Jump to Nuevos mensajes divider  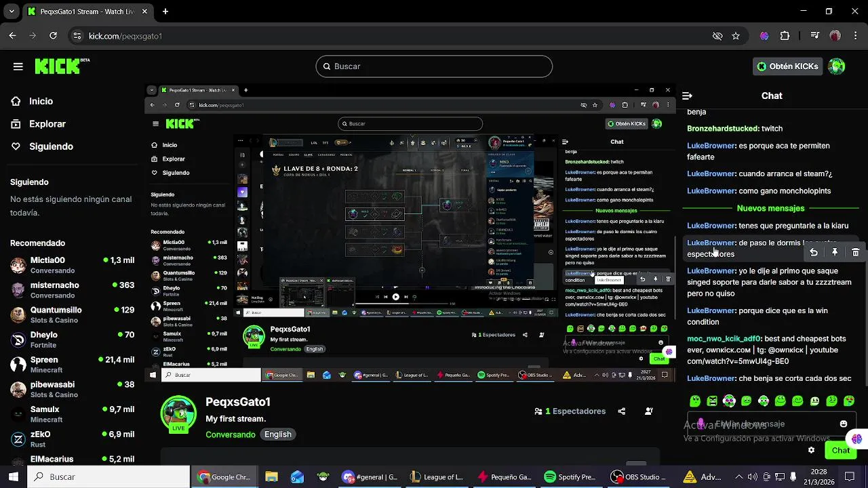tap(770, 209)
